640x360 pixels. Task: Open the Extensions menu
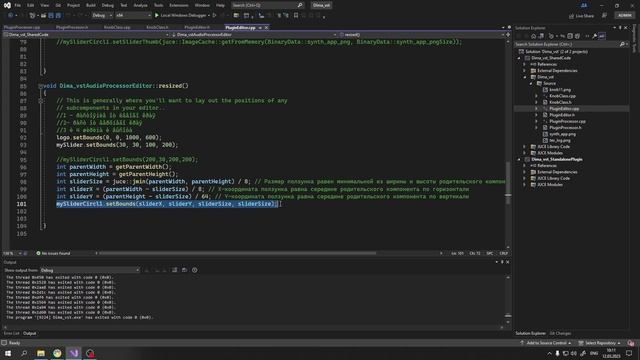click(179, 5)
